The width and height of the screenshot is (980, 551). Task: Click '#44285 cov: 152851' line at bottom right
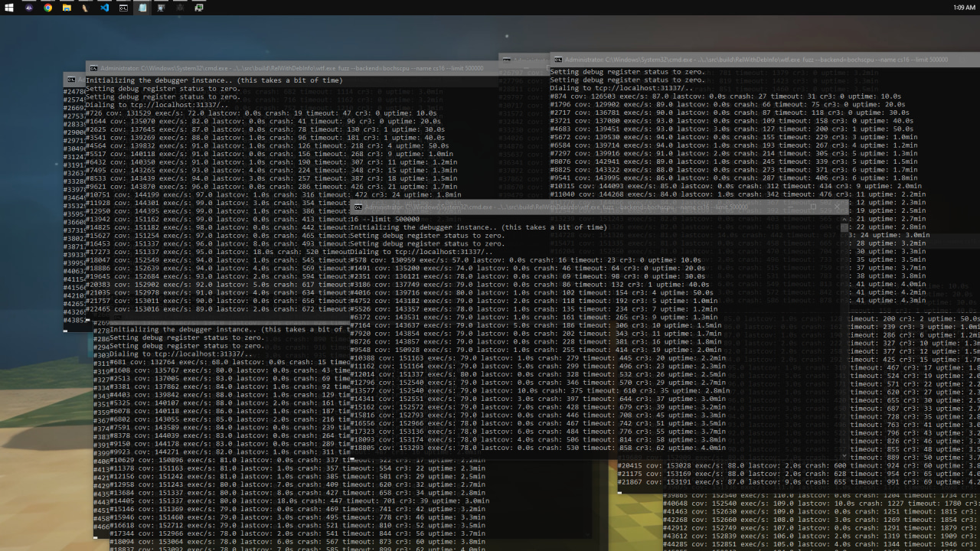point(821,544)
